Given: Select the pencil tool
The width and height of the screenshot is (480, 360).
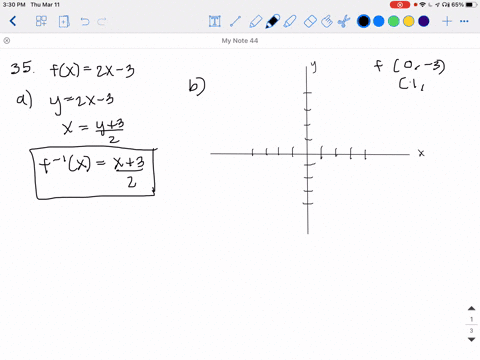Looking at the screenshot, I should click(255, 21).
